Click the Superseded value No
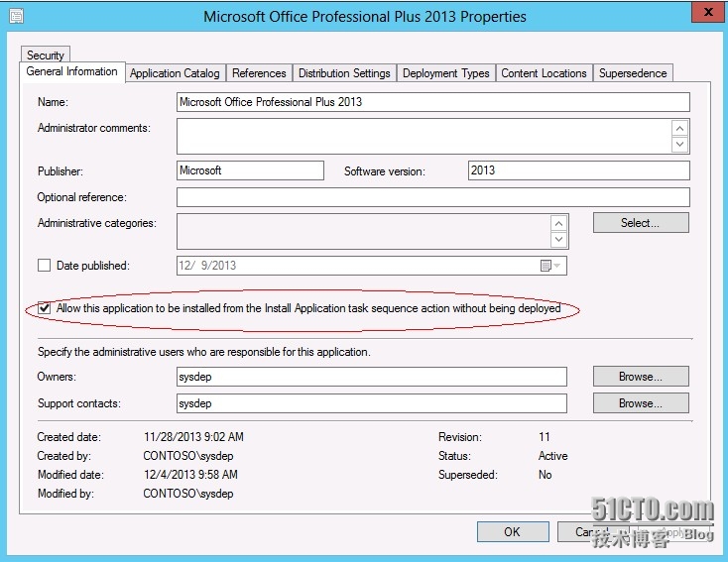Screen dimensions: 728x562 coord(546,475)
